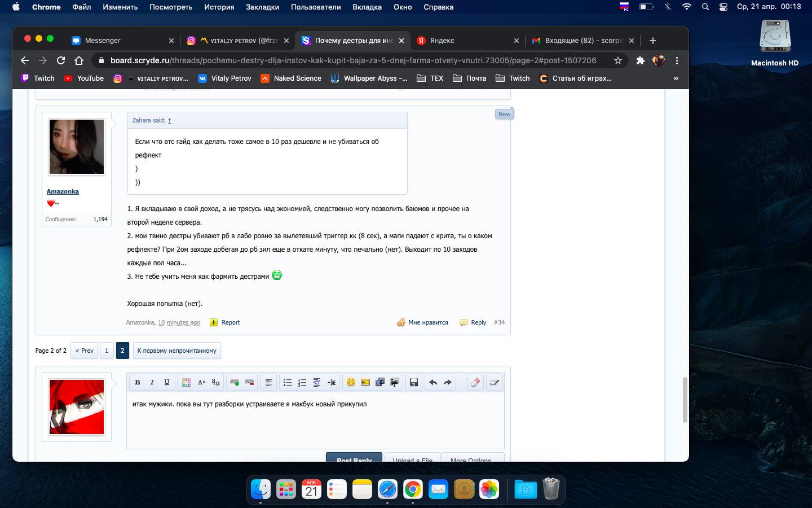
Task: Open the smilies picker
Action: pyautogui.click(x=351, y=382)
